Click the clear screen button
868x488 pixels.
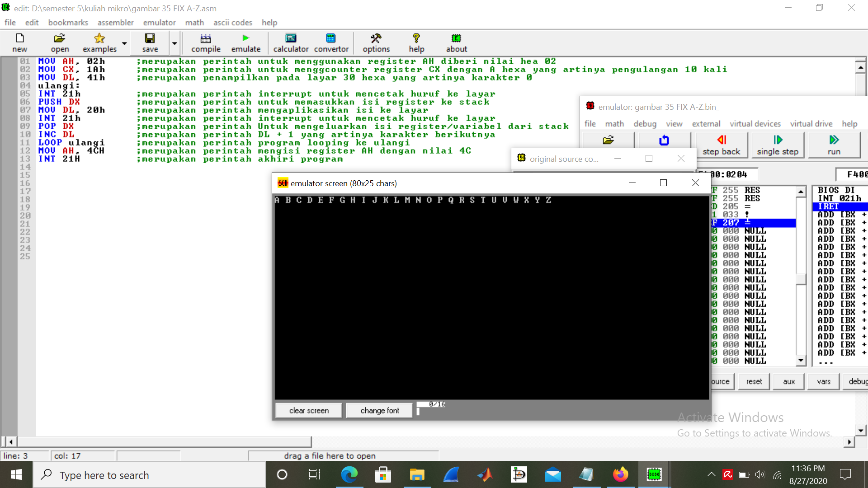pyautogui.click(x=309, y=410)
